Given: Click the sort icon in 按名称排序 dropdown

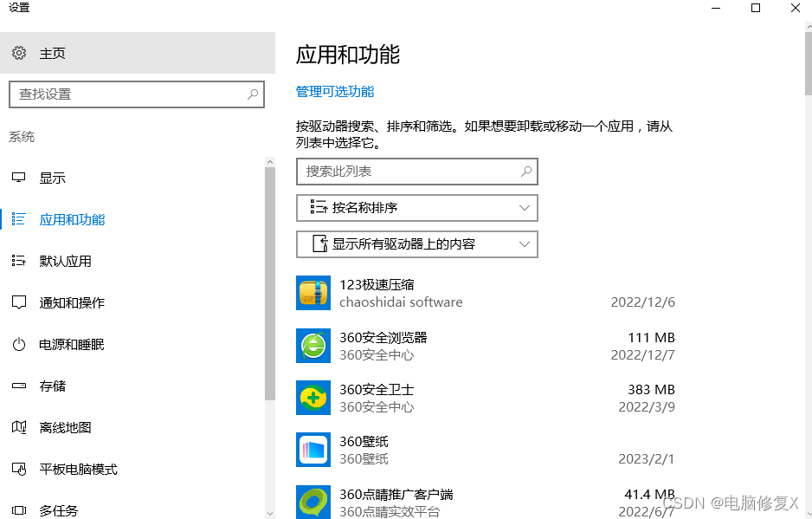Looking at the screenshot, I should point(319,207).
